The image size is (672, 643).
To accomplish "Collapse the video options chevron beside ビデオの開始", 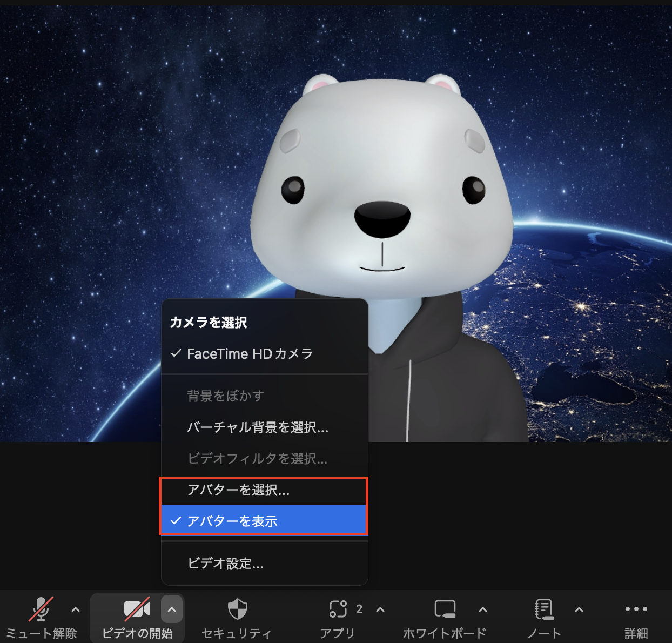I will 172,610.
